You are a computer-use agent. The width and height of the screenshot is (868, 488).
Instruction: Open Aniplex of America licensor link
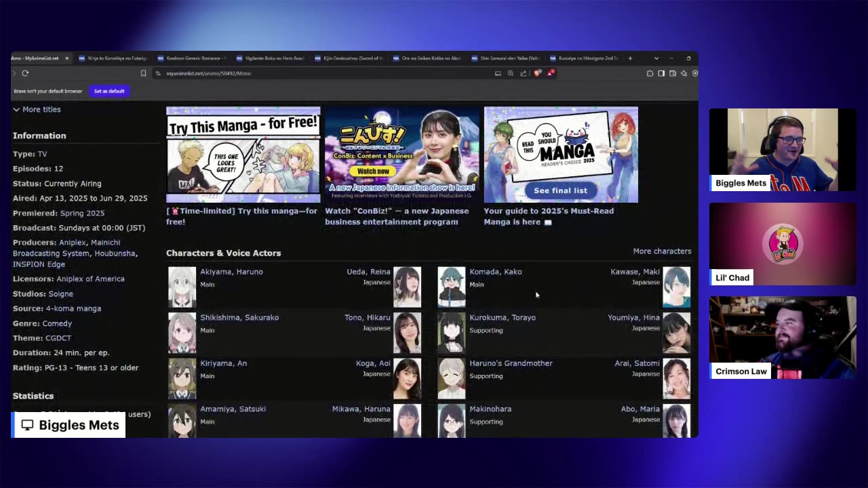[x=90, y=279]
